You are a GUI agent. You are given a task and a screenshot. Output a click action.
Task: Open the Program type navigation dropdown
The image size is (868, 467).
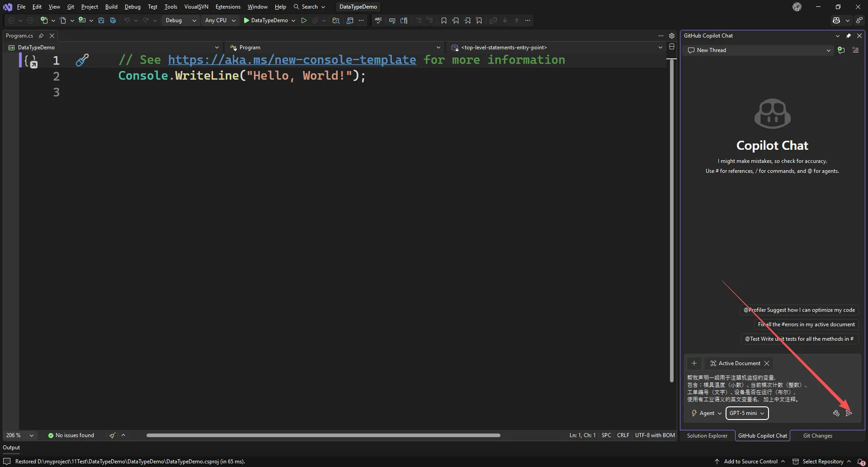335,48
